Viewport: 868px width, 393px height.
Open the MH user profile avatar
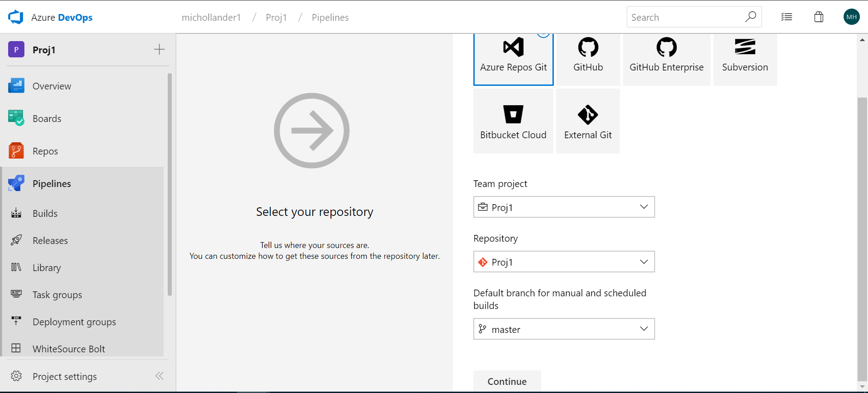851,17
